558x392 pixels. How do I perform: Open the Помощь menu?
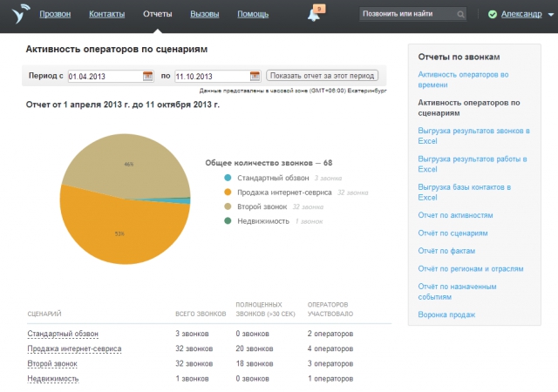coord(253,14)
